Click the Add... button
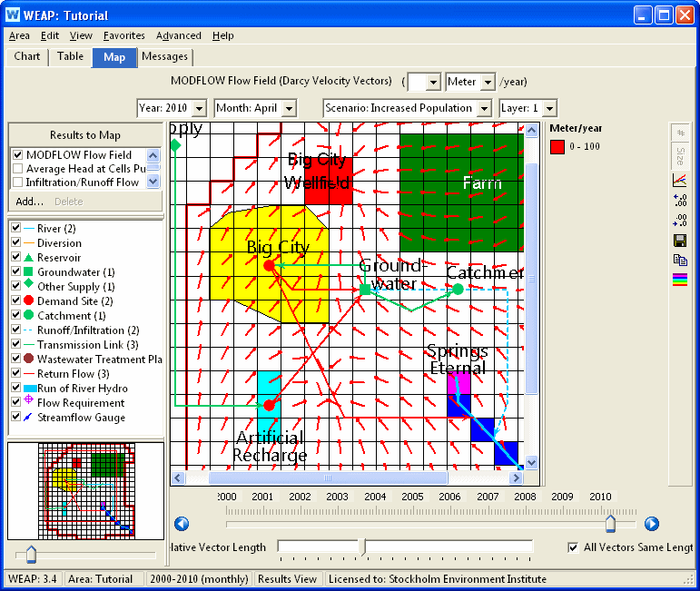 point(29,202)
